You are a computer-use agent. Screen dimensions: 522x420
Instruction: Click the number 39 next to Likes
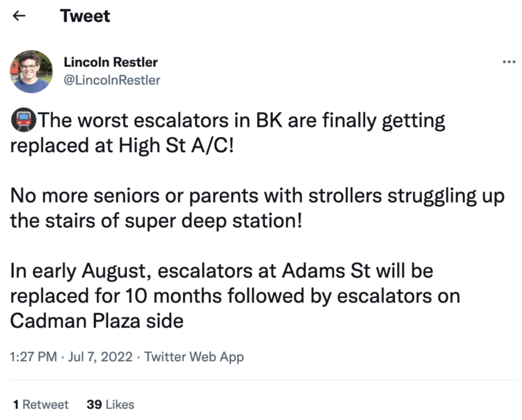tap(94, 405)
